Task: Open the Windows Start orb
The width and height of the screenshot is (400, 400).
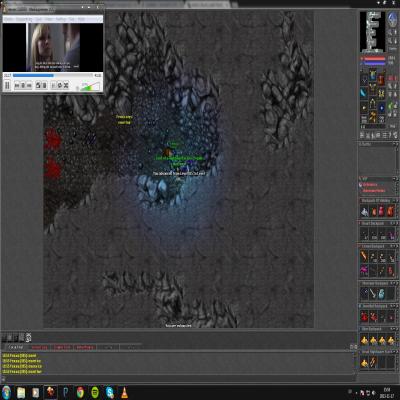Action: [x=6, y=393]
